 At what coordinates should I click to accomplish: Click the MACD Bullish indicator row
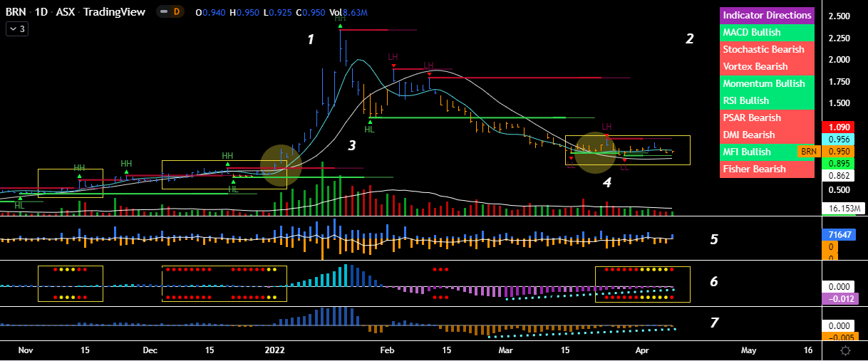click(x=767, y=32)
